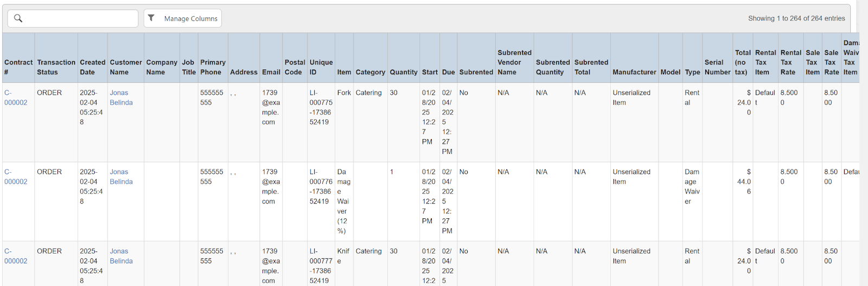This screenshot has height=286, width=868.
Task: Click the Company Name column header
Action: pyautogui.click(x=162, y=67)
